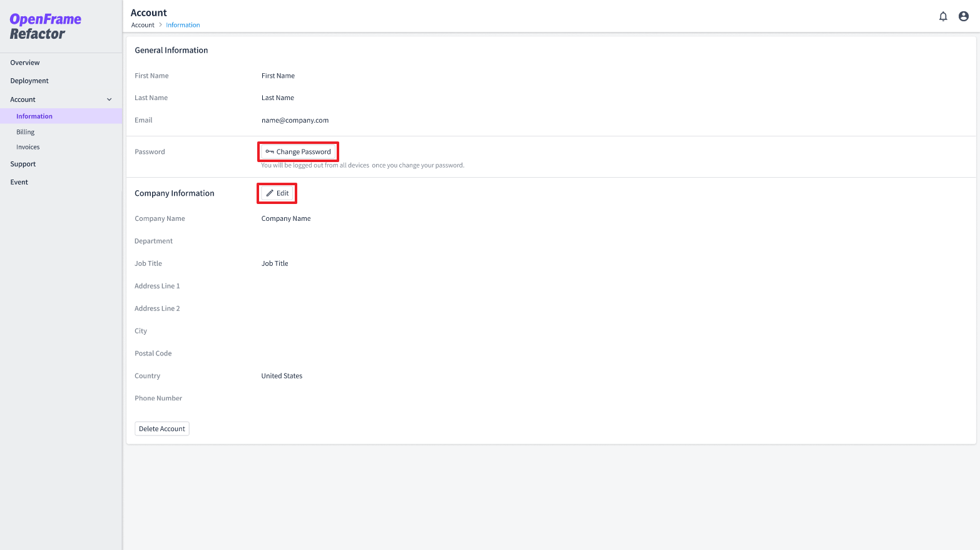
Task: Click the user account avatar icon
Action: 964,16
